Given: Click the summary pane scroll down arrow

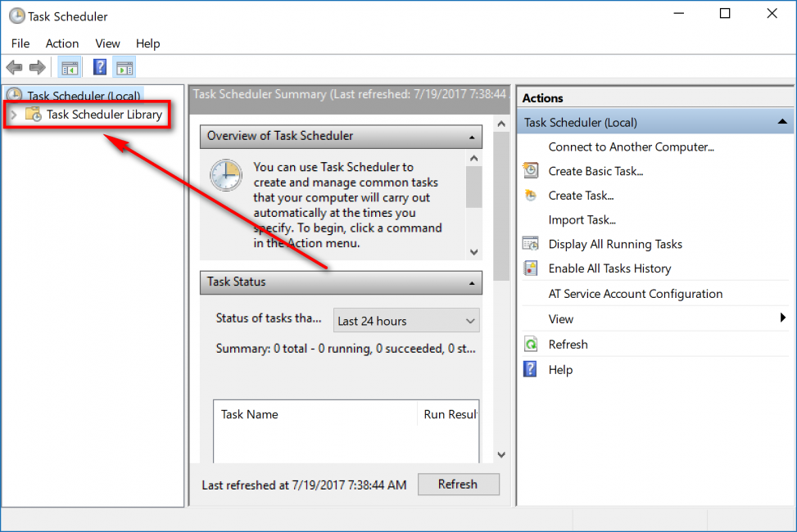Looking at the screenshot, I should tap(501, 454).
